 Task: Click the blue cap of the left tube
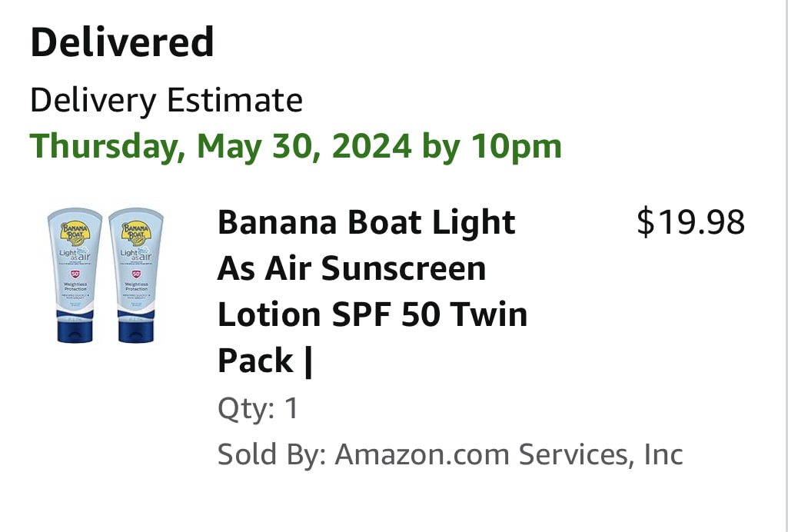(x=75, y=327)
